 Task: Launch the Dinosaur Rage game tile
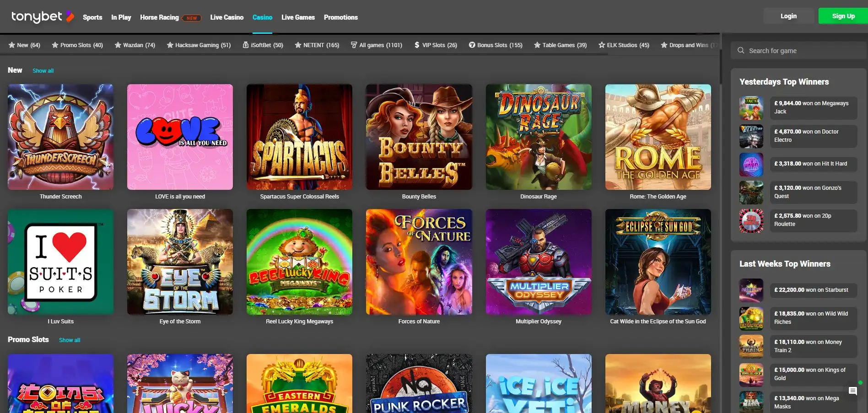(x=538, y=137)
